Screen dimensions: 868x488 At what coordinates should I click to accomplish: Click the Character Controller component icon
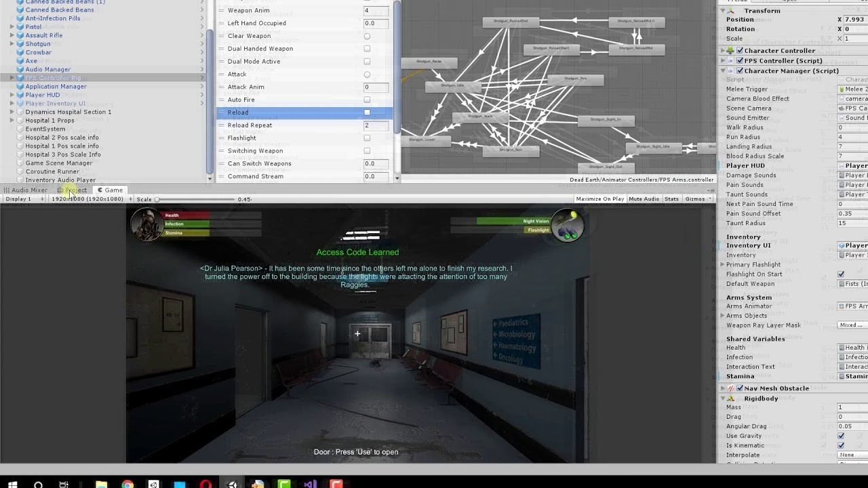tap(730, 51)
